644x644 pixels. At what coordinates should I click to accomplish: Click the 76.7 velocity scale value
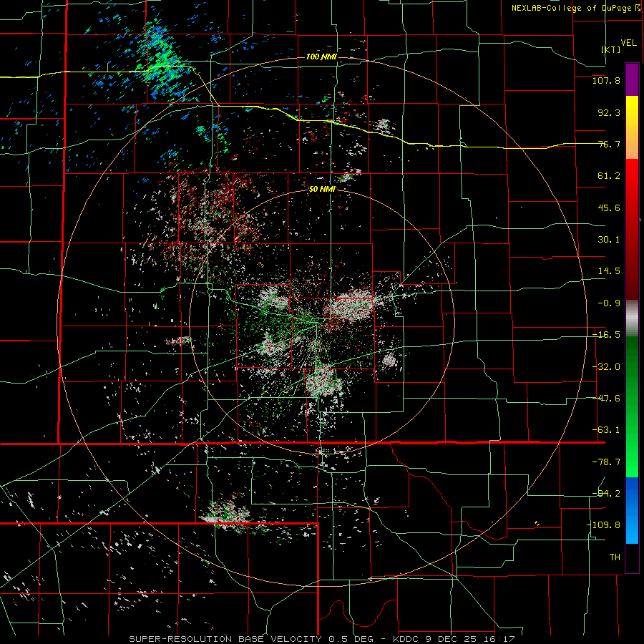(609, 144)
